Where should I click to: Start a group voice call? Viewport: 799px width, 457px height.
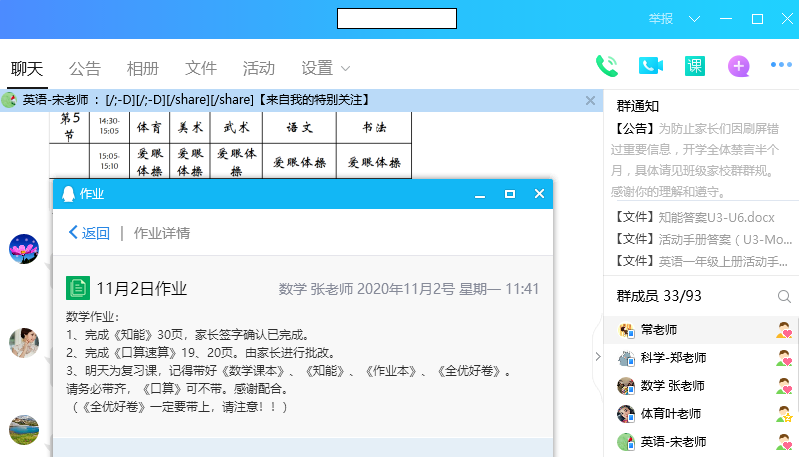click(x=606, y=66)
